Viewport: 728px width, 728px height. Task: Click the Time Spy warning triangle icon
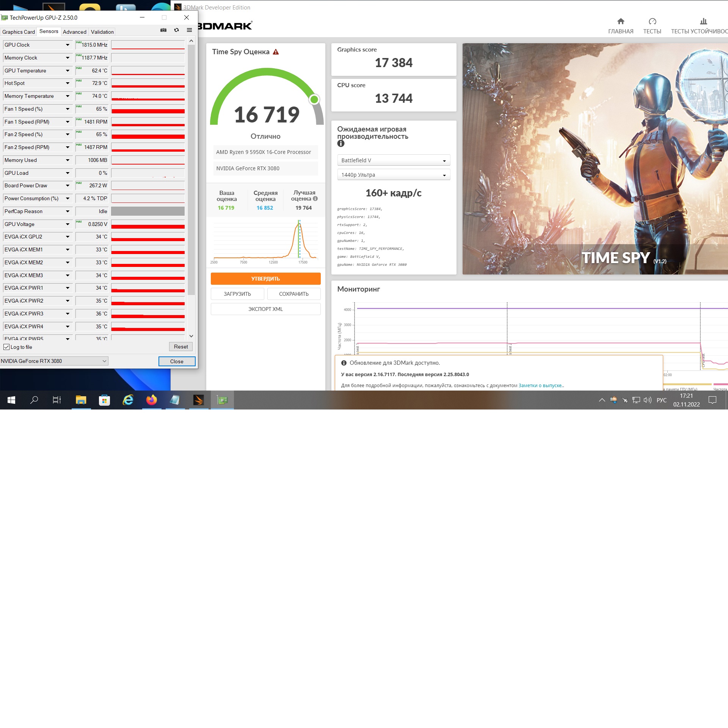(276, 52)
